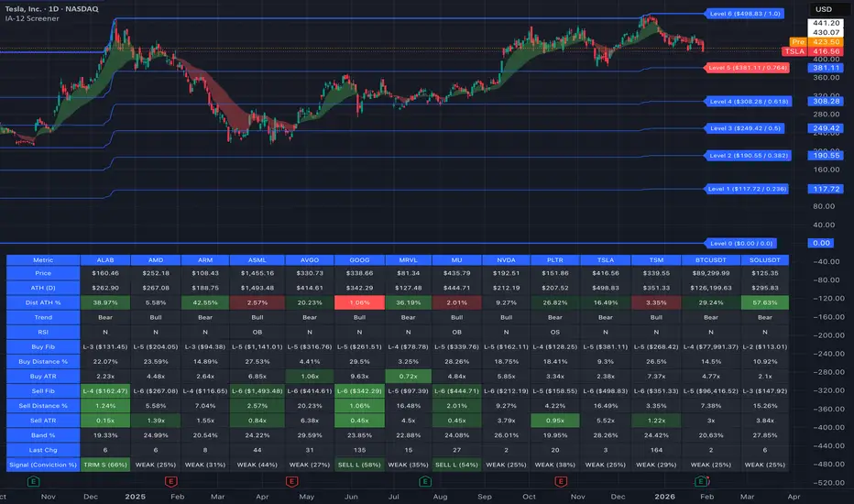Image resolution: width=854 pixels, height=504 pixels.
Task: Click the SELL L (58%) signal under GOOG
Action: point(359,465)
